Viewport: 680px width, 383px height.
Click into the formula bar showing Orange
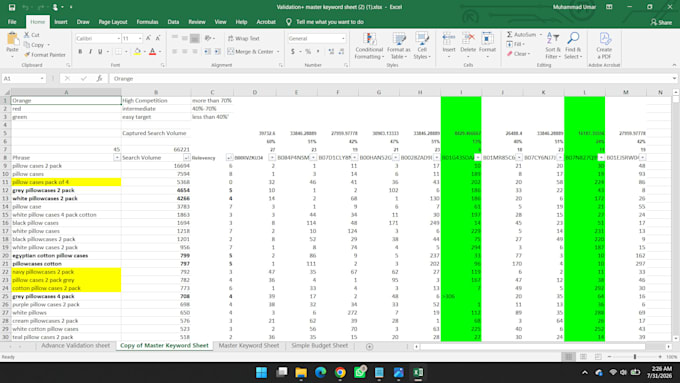point(390,79)
